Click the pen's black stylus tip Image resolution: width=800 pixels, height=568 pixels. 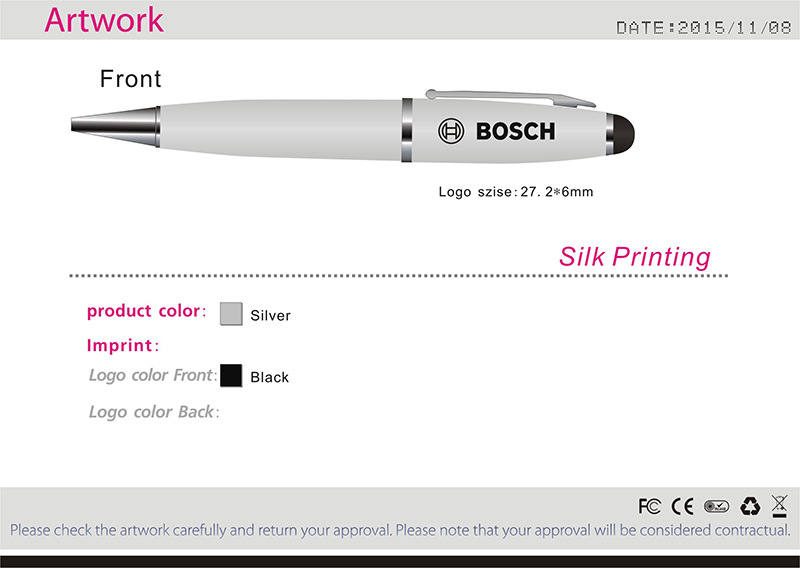(x=623, y=130)
